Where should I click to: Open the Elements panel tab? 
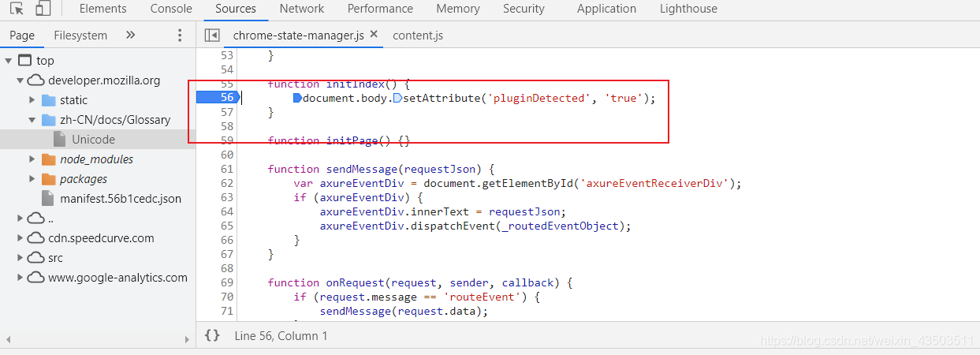102,9
